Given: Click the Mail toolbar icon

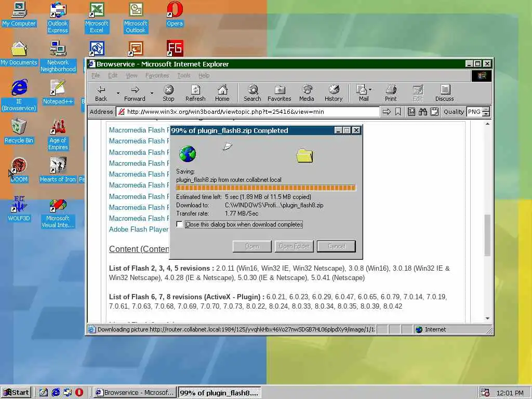Looking at the screenshot, I should point(362,94).
